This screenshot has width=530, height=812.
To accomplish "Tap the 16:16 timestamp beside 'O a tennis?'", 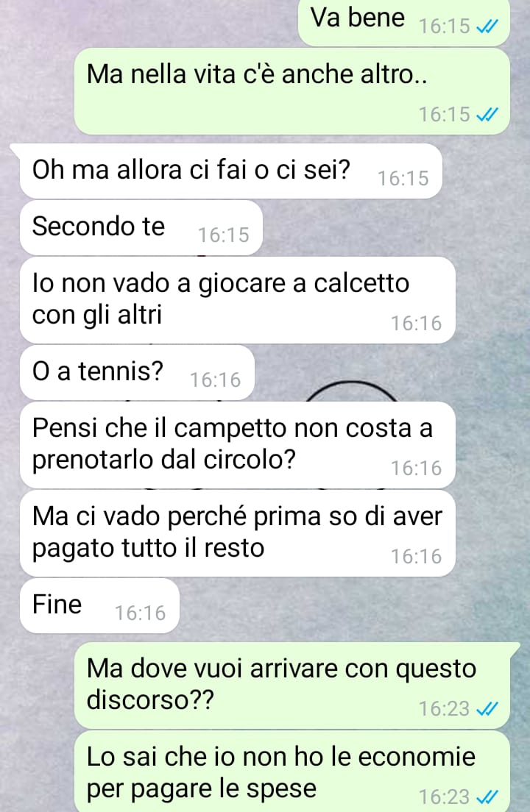I will (x=216, y=380).
